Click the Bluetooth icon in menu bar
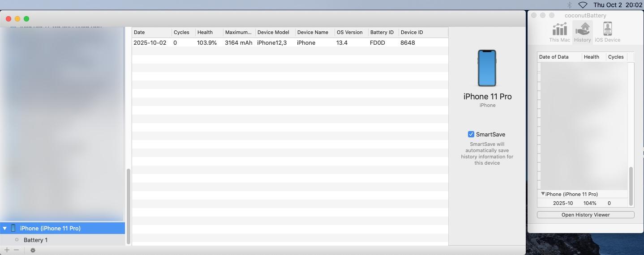The width and height of the screenshot is (644, 255). (570, 5)
